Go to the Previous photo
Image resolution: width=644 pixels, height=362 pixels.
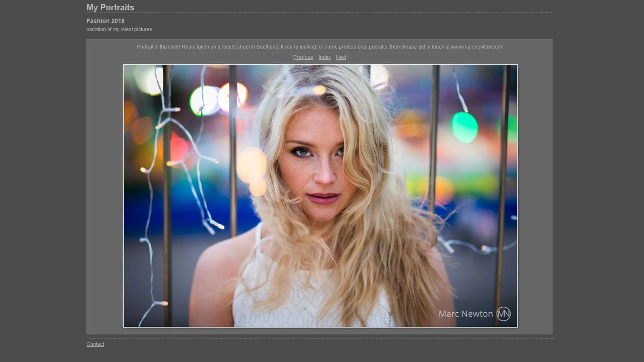tap(303, 57)
